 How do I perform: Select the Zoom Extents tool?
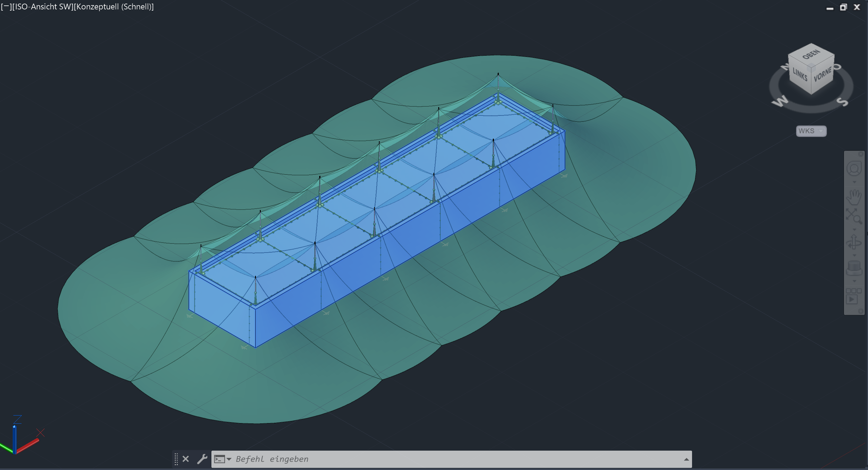coord(854,216)
